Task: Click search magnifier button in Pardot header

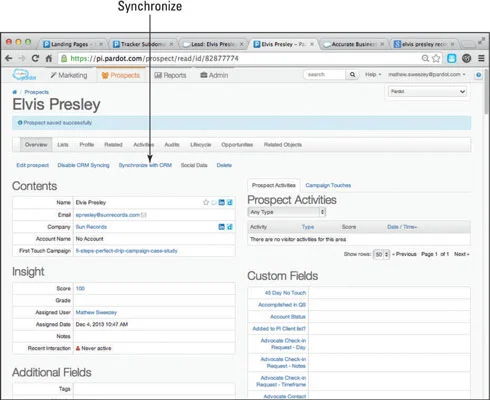Action: tap(352, 75)
